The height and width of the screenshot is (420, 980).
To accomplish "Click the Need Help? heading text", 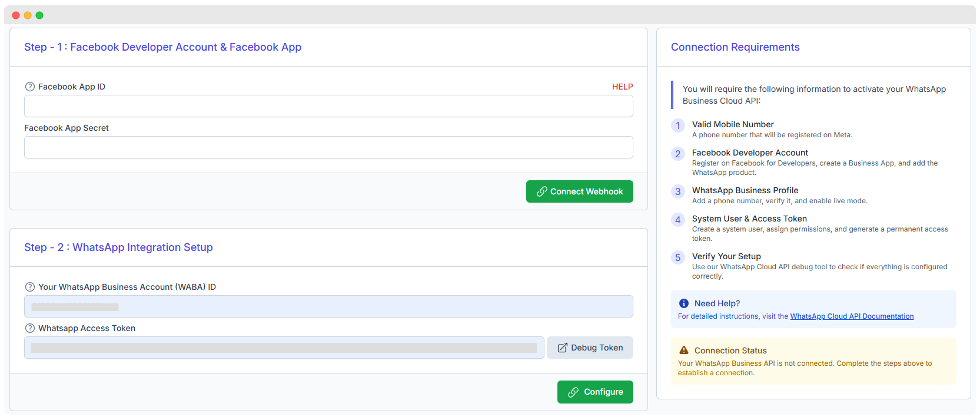I will pos(717,303).
